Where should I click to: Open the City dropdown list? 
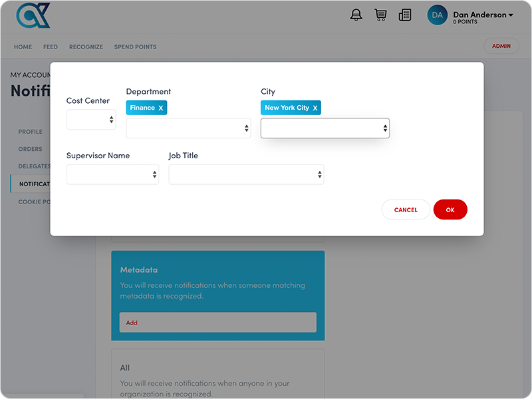pos(325,128)
